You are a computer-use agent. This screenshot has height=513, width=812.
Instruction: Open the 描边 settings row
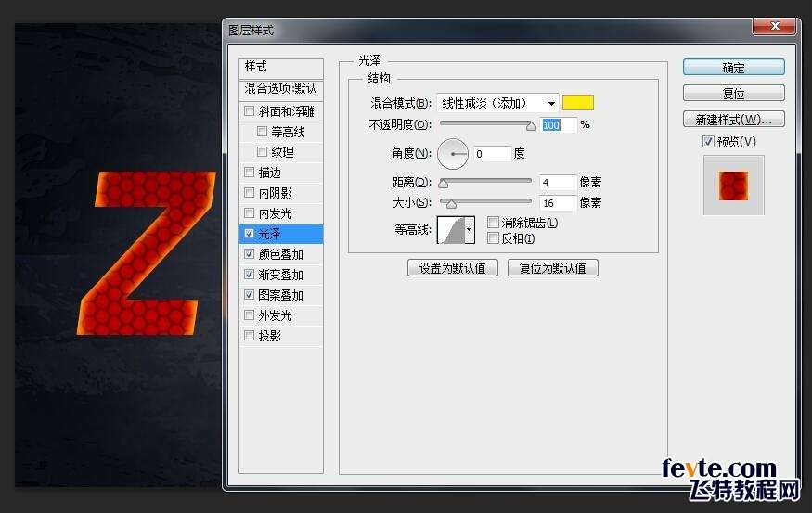point(281,173)
